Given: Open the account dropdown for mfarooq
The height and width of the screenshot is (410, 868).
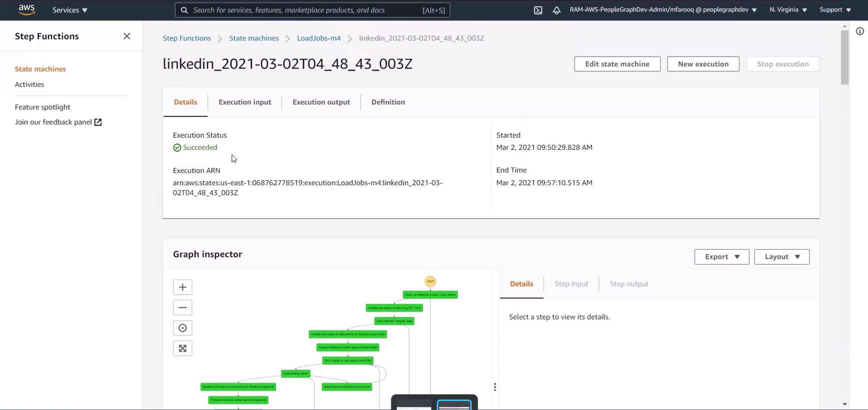Looking at the screenshot, I should (x=663, y=10).
